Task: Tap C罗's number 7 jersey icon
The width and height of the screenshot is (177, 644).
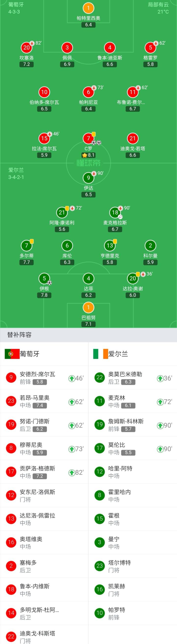Action: (88, 138)
